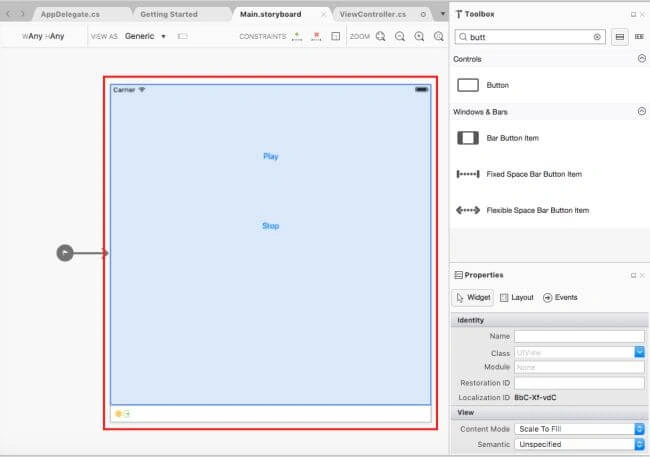
Task: Collapse the Controls section
Action: pyautogui.click(x=641, y=58)
